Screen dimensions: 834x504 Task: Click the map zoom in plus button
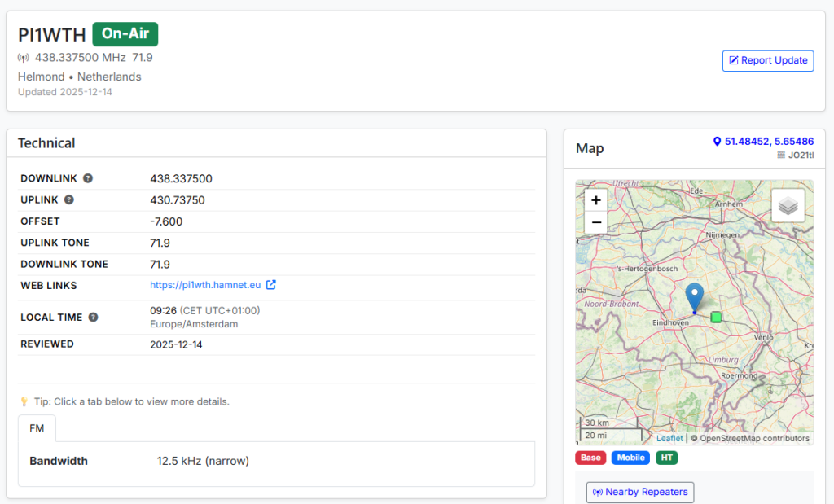click(x=596, y=200)
